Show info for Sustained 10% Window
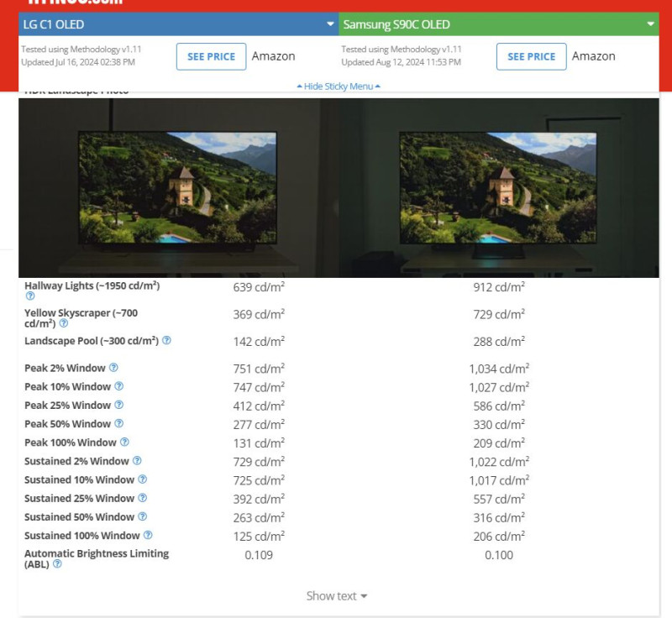This screenshot has height=618, width=672. coord(143,479)
